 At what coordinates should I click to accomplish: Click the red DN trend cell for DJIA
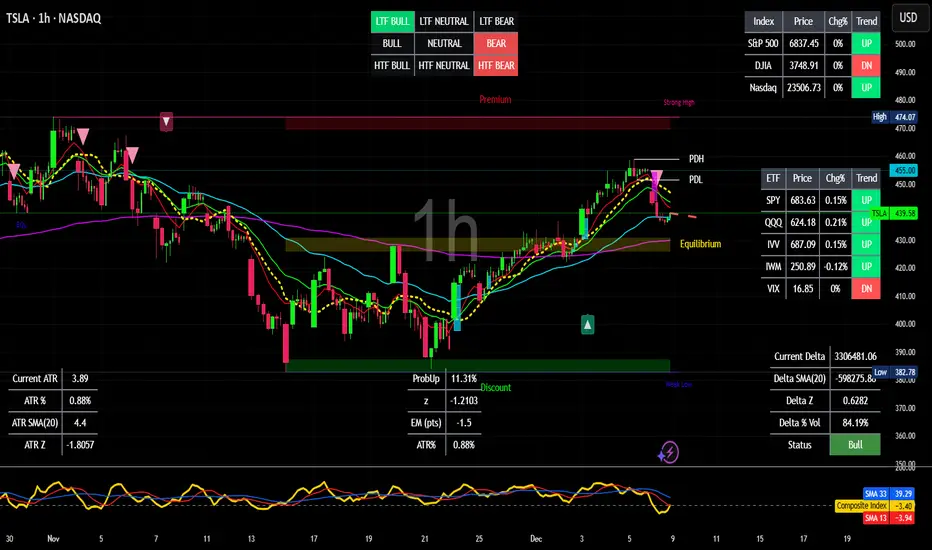coord(867,65)
